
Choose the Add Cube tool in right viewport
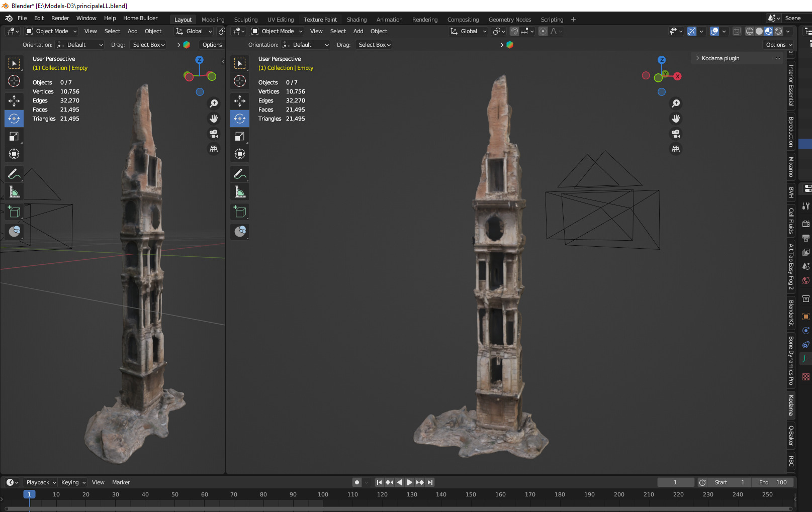[x=240, y=212]
